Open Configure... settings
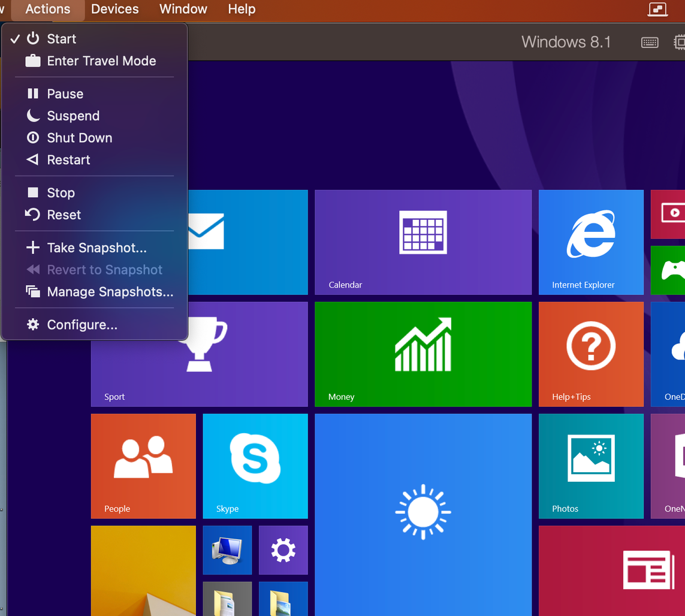The width and height of the screenshot is (685, 616). tap(95, 325)
